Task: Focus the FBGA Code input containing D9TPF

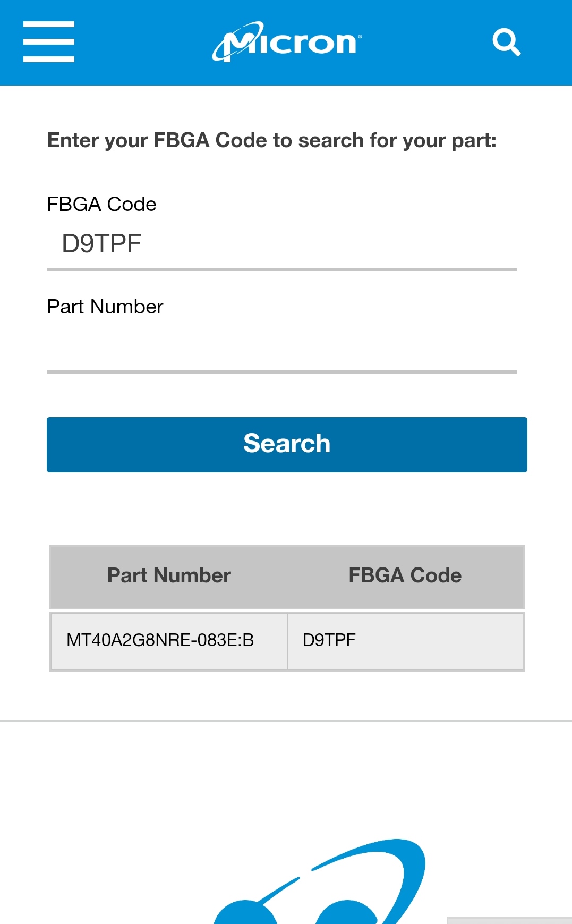Action: [x=281, y=244]
